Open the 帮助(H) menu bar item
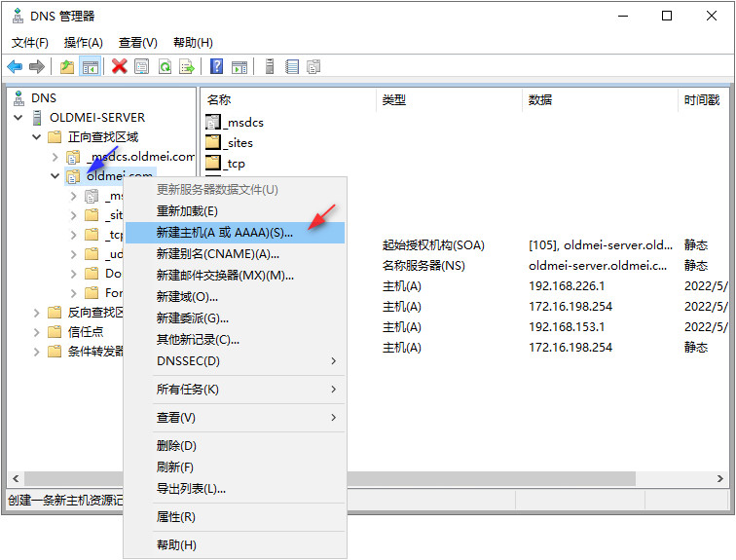This screenshot has width=736, height=560. (x=193, y=43)
